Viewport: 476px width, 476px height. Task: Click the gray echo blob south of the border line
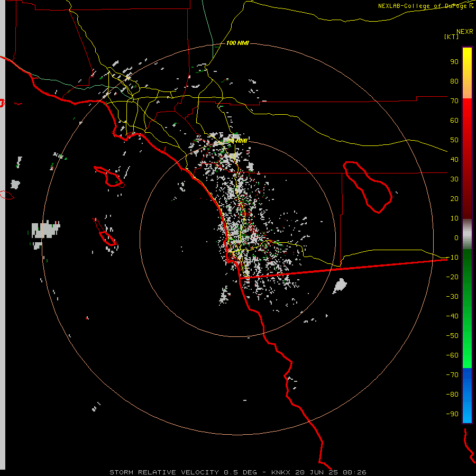pyautogui.click(x=340, y=286)
